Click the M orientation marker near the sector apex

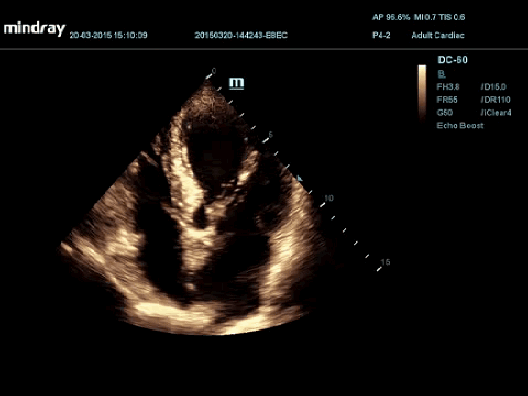(x=236, y=83)
